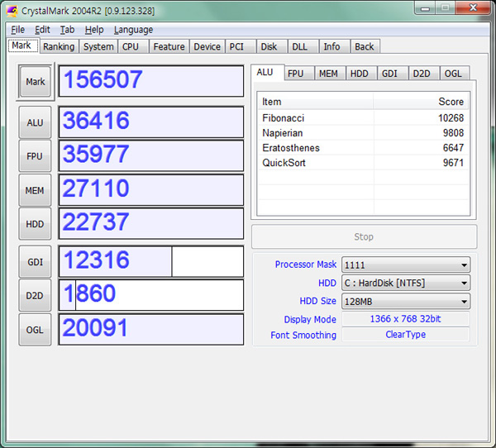Image resolution: width=496 pixels, height=448 pixels.
Task: Switch to the Device tab
Action: [207, 46]
